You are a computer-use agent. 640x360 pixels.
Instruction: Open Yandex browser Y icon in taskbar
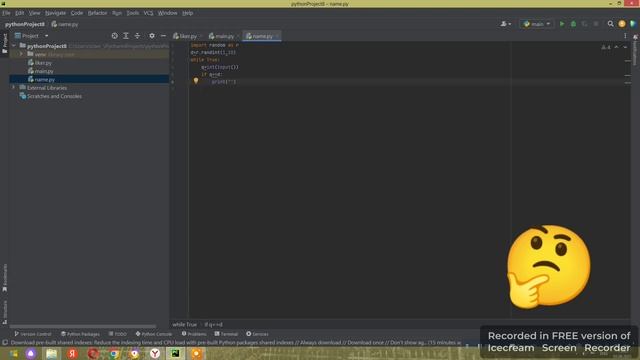tap(155, 353)
